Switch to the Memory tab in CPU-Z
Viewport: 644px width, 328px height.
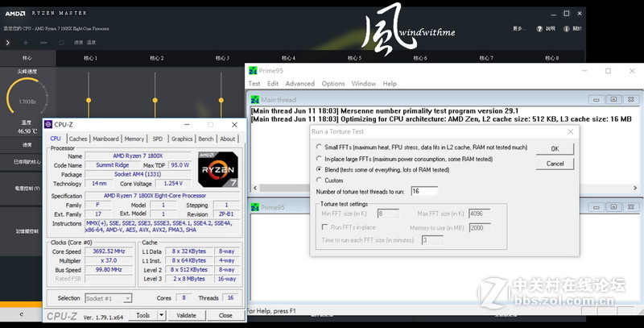(134, 139)
